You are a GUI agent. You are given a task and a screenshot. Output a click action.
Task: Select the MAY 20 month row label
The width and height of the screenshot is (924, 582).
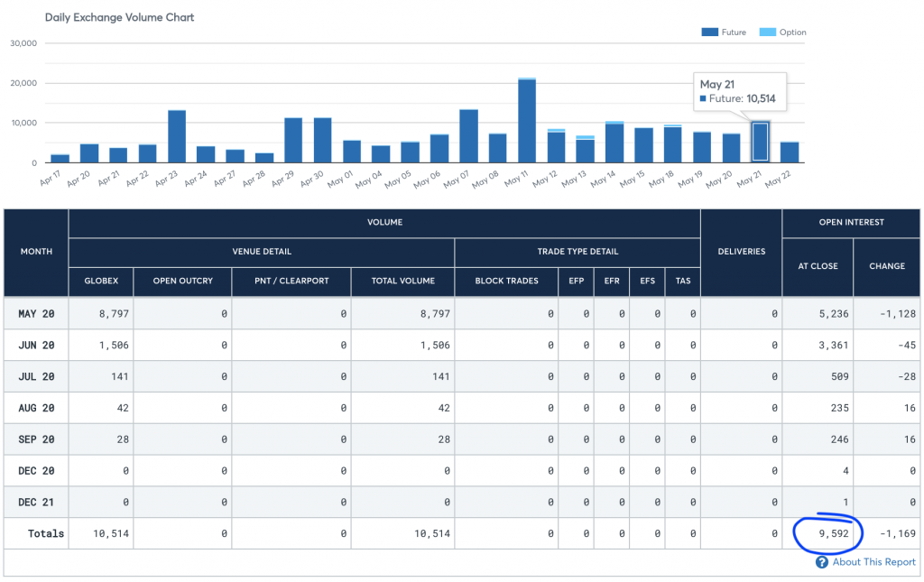click(36, 313)
